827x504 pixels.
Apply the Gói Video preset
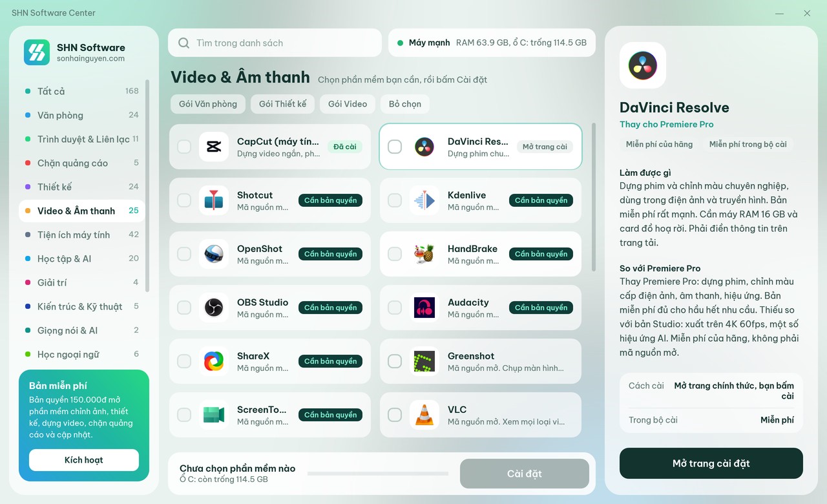point(348,104)
